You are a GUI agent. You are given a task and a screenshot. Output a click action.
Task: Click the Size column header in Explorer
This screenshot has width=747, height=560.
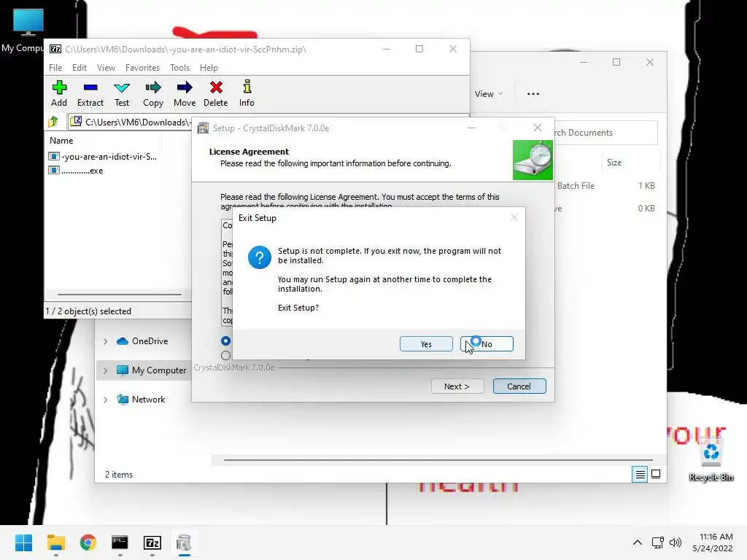[614, 163]
